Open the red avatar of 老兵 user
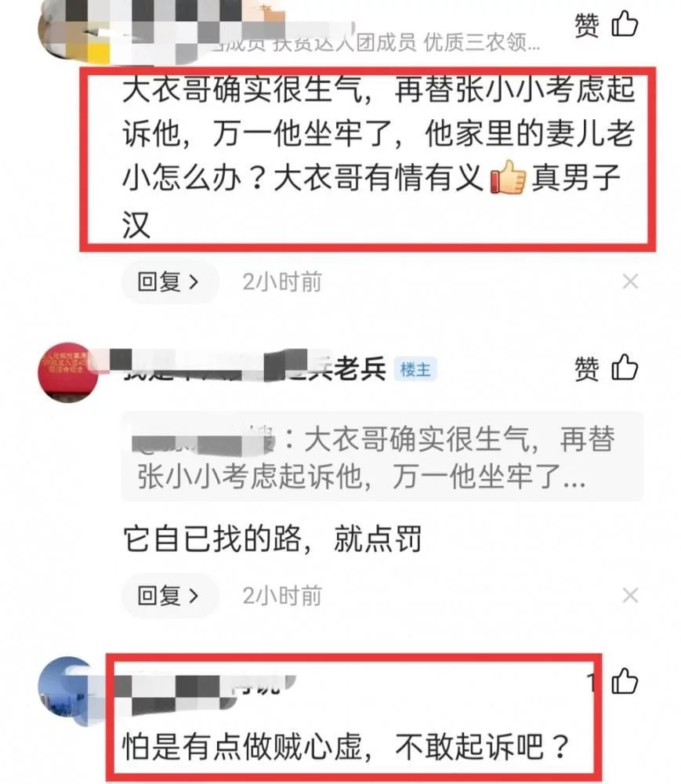681x784 pixels. click(x=68, y=372)
